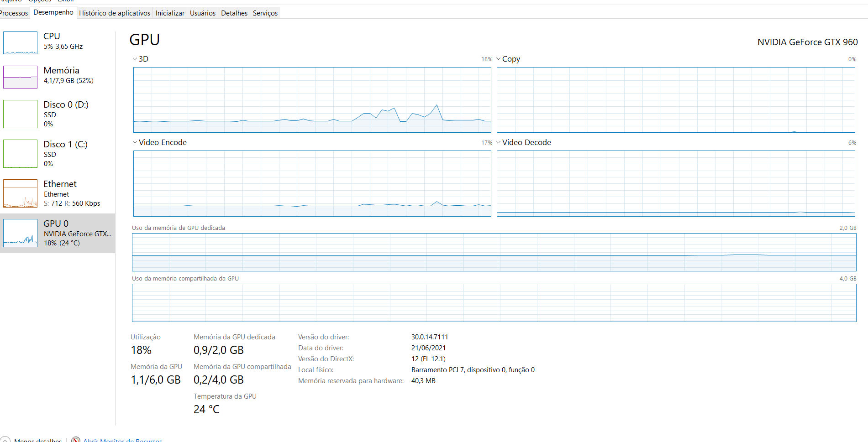
Task: Click the Resource Monitor icon at bottom
Action: [76, 440]
